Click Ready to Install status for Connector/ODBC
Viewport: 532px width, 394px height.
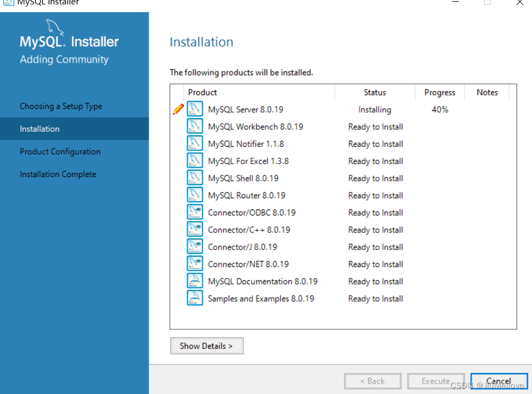[375, 213]
